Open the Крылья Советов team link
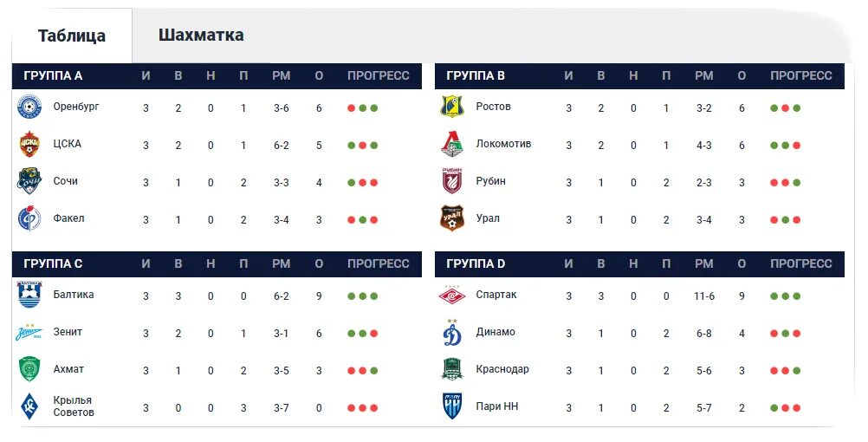Viewport: 868px width, 442px height. 74,406
